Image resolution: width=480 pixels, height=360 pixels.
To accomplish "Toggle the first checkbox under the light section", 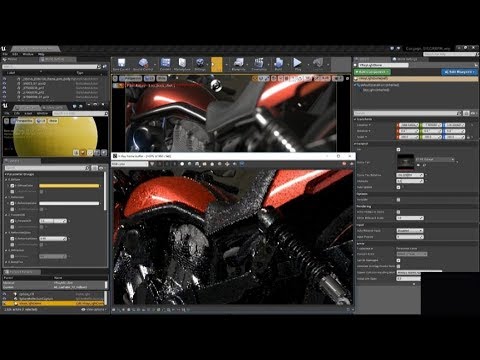I will click(398, 150).
